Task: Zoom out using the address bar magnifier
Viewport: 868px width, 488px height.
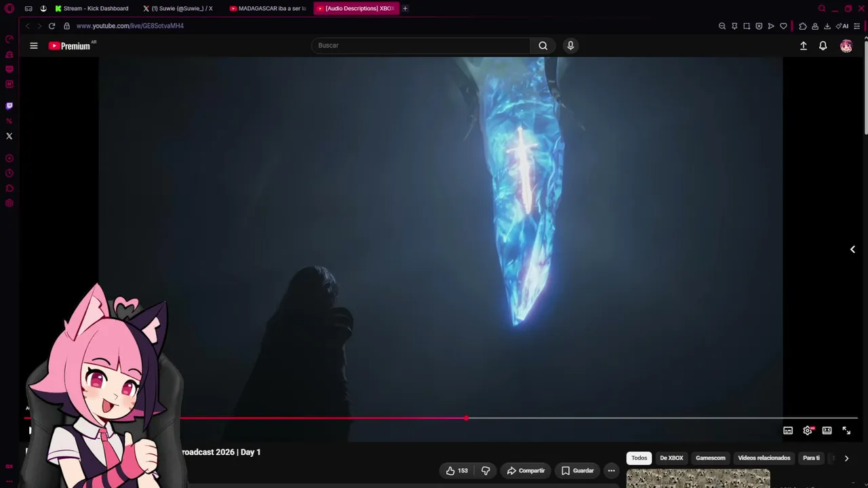Action: [722, 26]
